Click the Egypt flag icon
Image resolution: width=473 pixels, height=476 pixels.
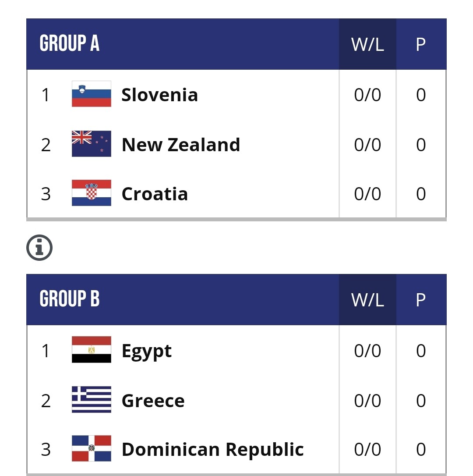tap(91, 350)
